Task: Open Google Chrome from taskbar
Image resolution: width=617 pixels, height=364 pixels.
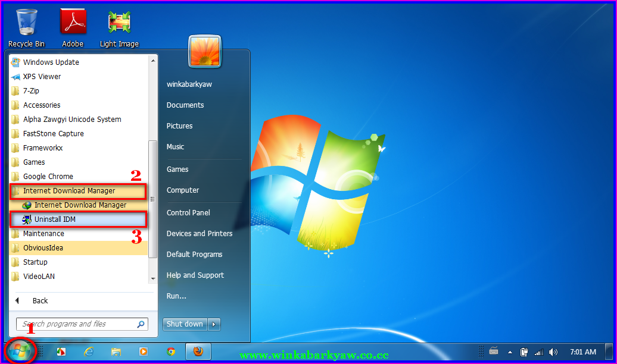Action: point(171,352)
